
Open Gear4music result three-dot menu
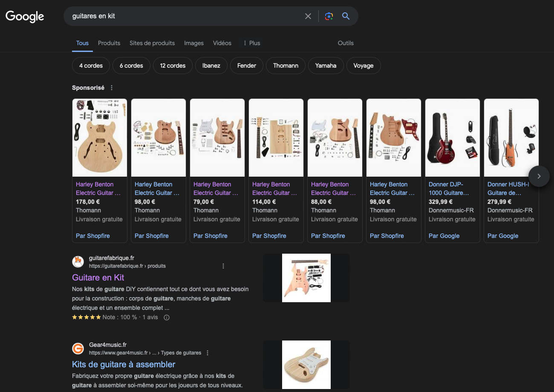tap(208, 353)
